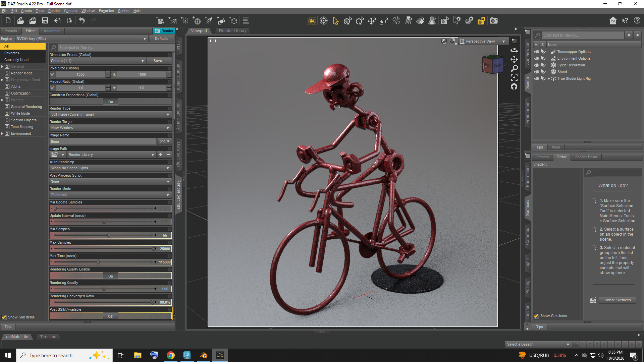Toggle Post SSIM Available Off switch
Screen dimensions: 644x362
point(111,316)
